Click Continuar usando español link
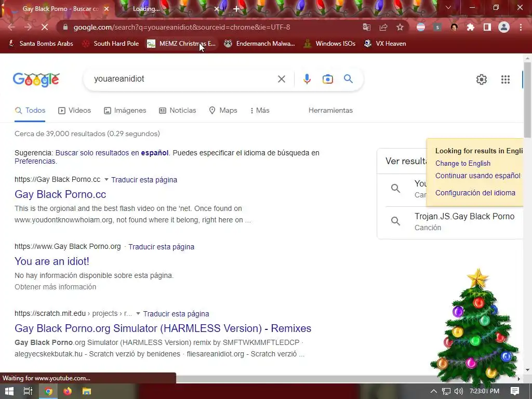This screenshot has width=532, height=399. click(478, 176)
